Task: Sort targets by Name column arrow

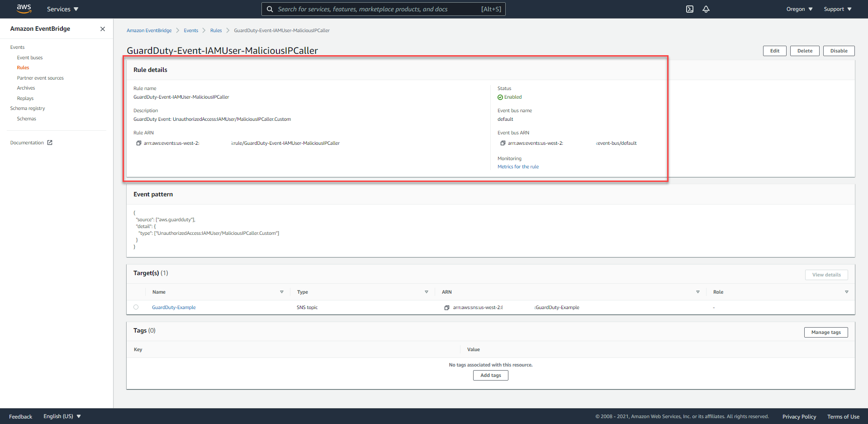Action: (282, 292)
